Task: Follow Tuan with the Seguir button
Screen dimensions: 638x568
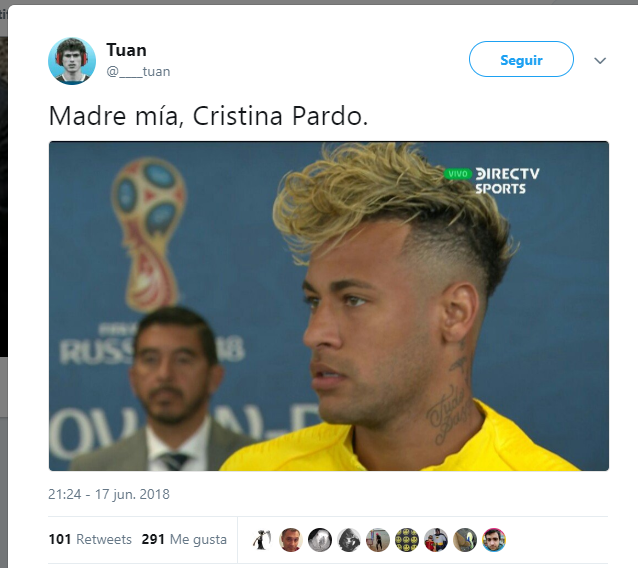Action: (521, 59)
